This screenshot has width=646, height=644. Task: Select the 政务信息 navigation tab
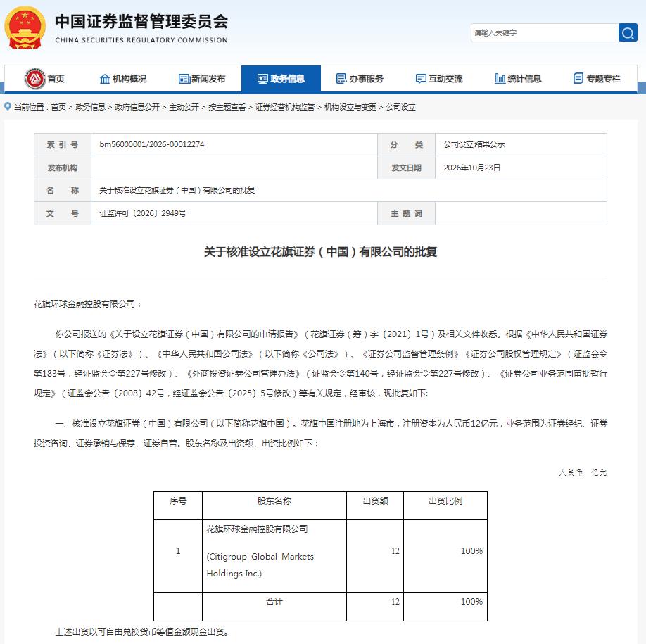pyautogui.click(x=281, y=79)
